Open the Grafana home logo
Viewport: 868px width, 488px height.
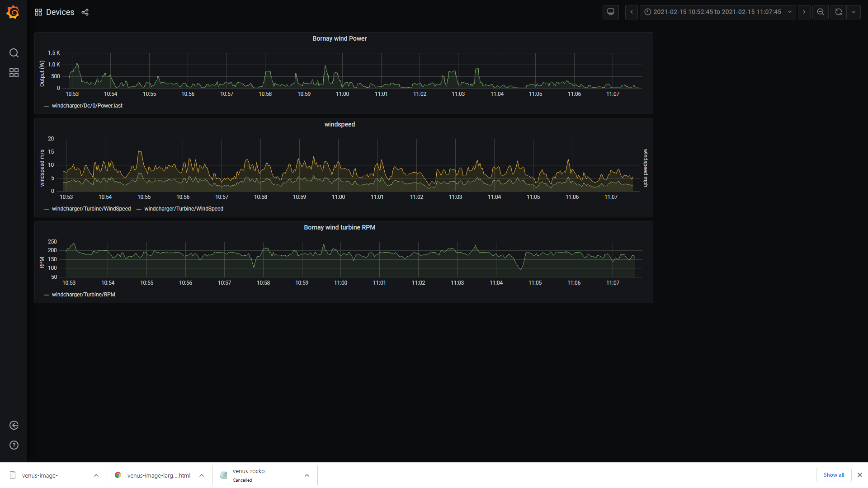(x=13, y=12)
